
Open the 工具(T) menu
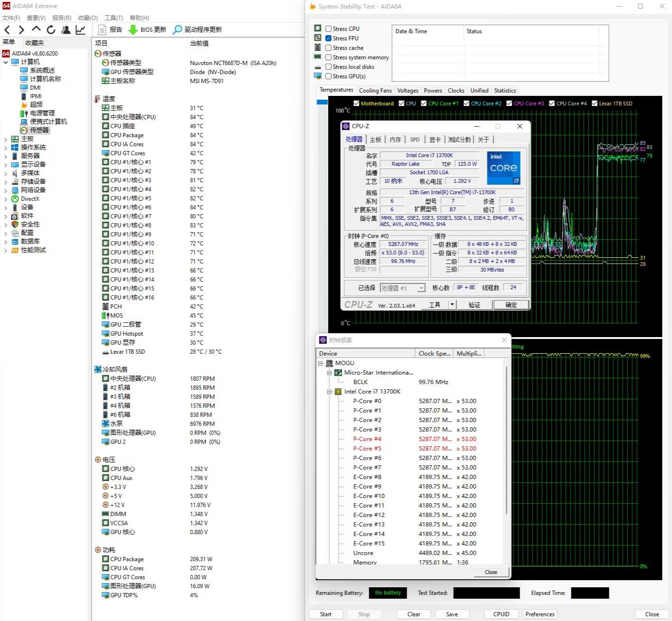pos(113,18)
